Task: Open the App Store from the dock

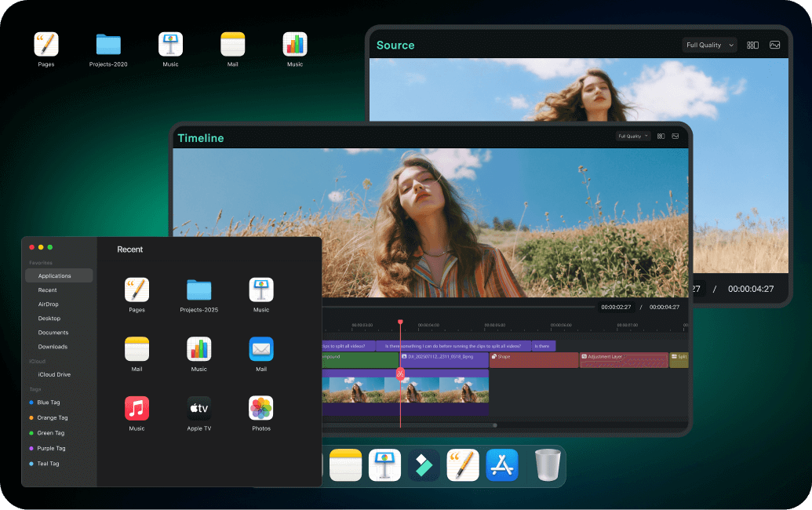Action: tap(502, 465)
